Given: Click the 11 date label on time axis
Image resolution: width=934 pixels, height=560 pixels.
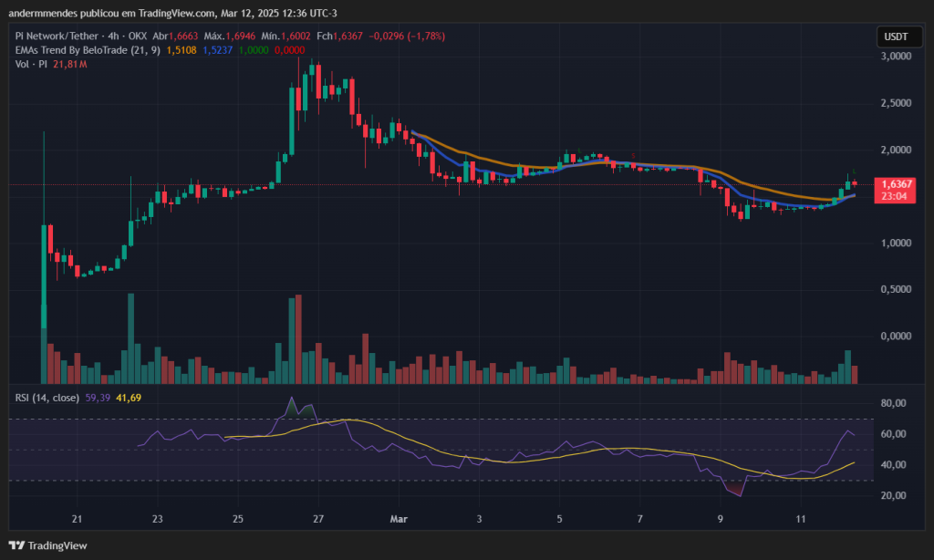Looking at the screenshot, I should (801, 519).
